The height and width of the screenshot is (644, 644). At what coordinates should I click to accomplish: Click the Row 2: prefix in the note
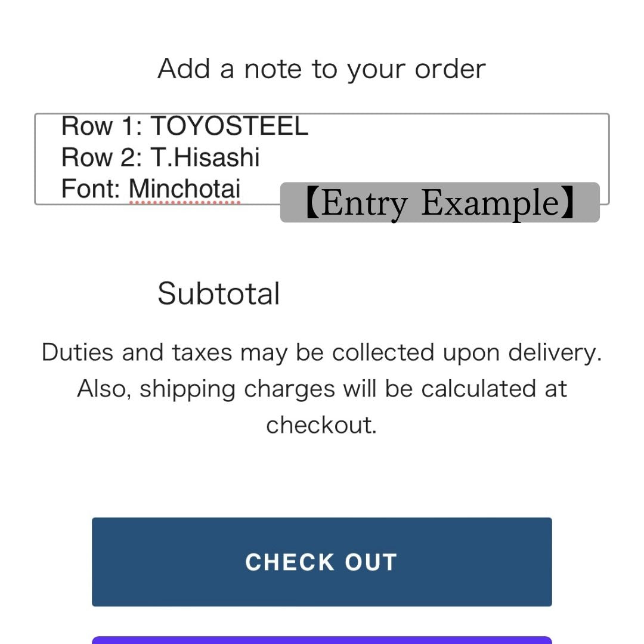(x=101, y=157)
